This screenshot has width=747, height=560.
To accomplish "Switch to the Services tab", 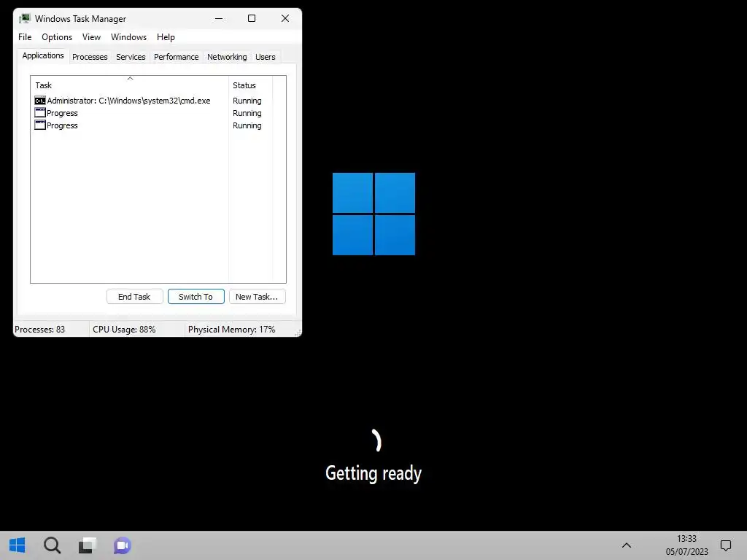I will point(131,57).
